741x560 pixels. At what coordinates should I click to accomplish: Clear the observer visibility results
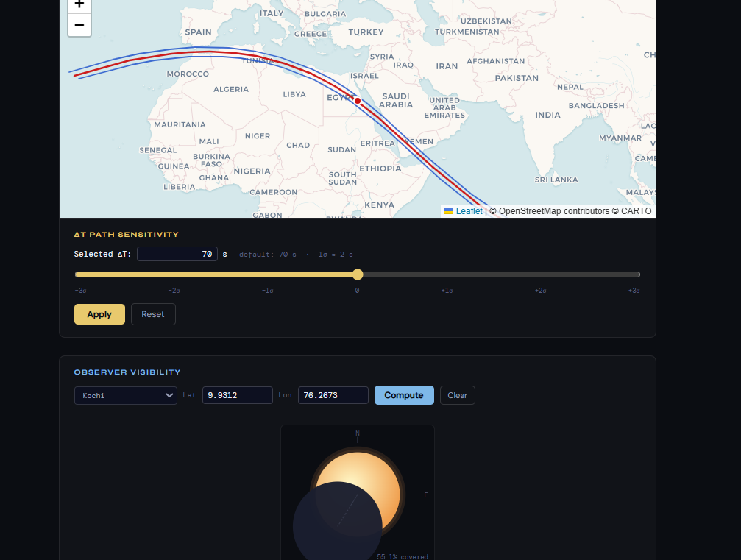(457, 395)
